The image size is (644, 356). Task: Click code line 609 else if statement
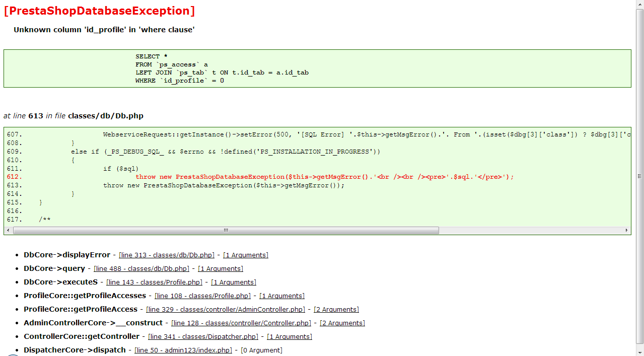[x=226, y=152]
